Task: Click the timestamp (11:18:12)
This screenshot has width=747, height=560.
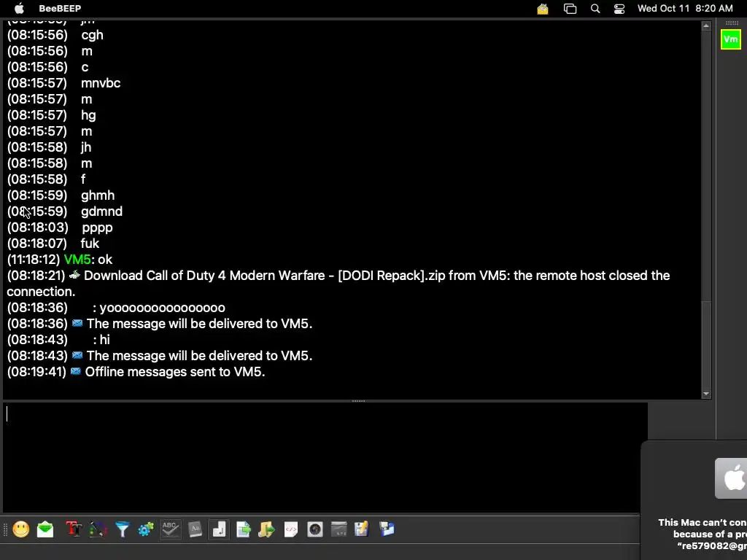Action: point(34,260)
